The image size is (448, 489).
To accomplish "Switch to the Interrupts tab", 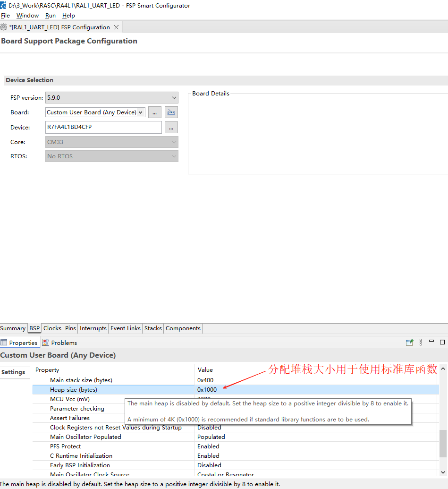I will [x=93, y=328].
